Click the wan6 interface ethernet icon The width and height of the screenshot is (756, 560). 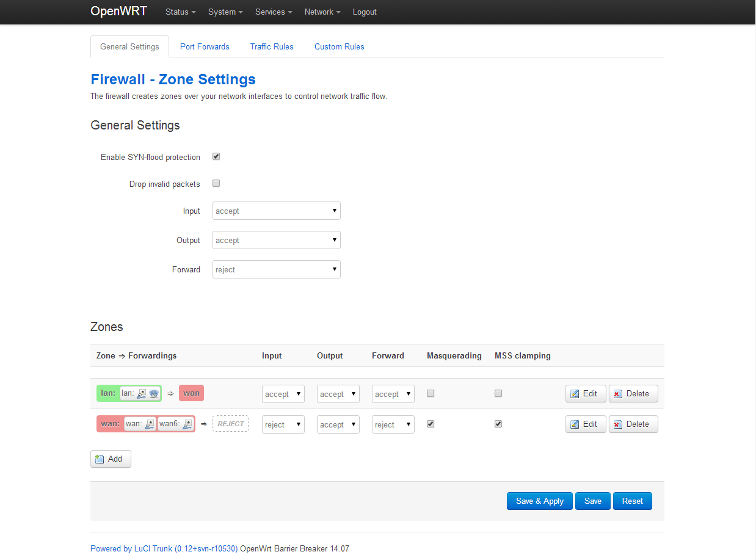coord(187,424)
